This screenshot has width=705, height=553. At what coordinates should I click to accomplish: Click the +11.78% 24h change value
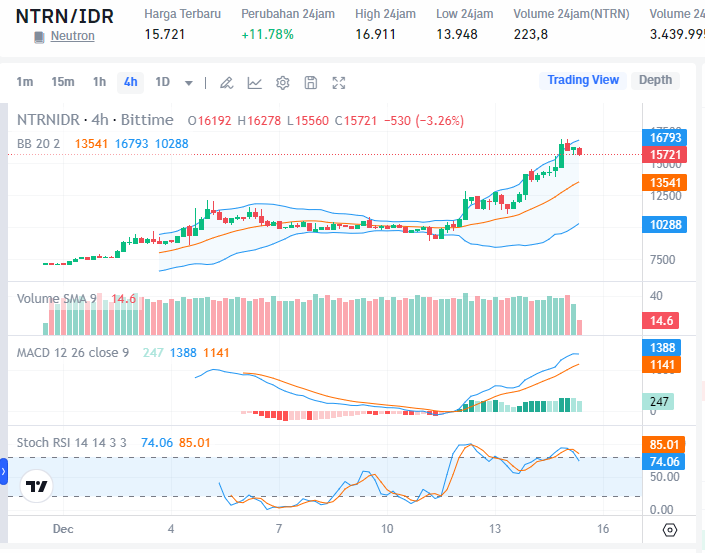[268, 35]
